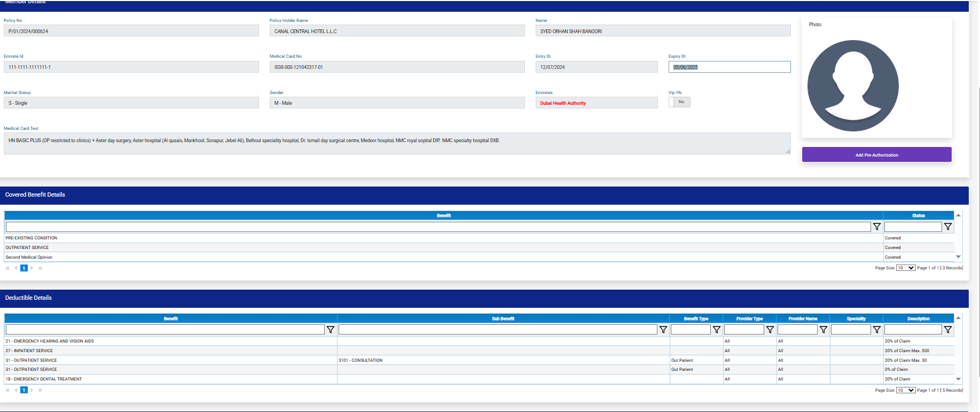
Task: Open filter icon for Deductible Benefit column
Action: [x=331, y=330]
